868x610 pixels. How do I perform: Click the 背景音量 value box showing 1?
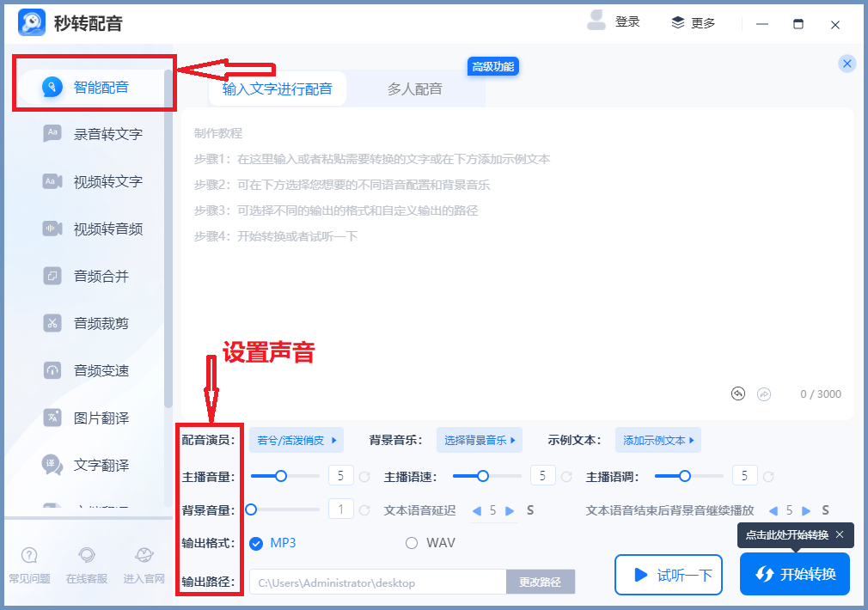341,509
